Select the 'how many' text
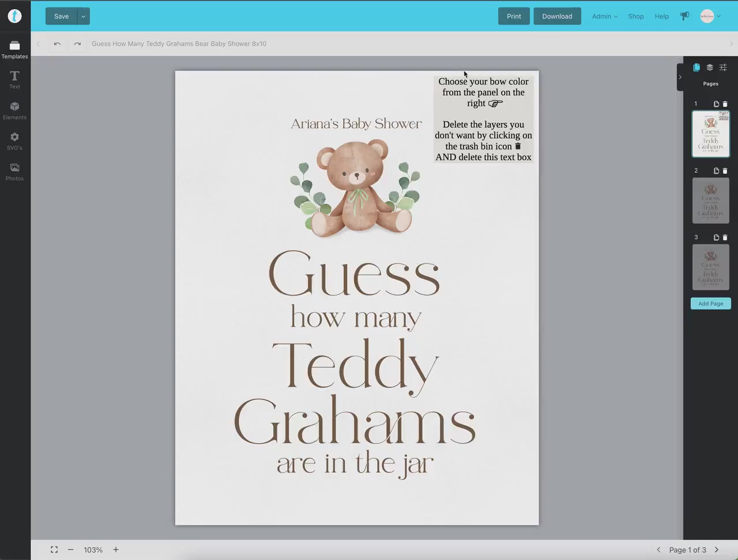Viewport: 738px width, 560px height. pos(356,319)
